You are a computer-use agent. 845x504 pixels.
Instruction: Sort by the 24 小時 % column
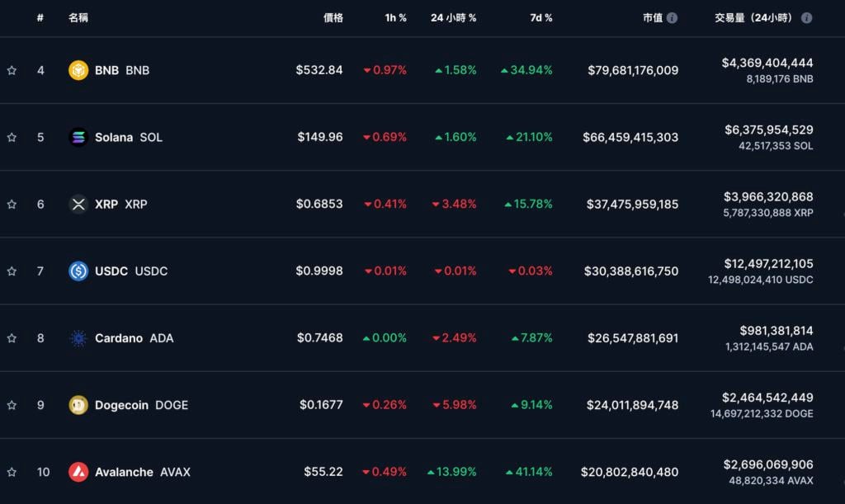point(453,17)
